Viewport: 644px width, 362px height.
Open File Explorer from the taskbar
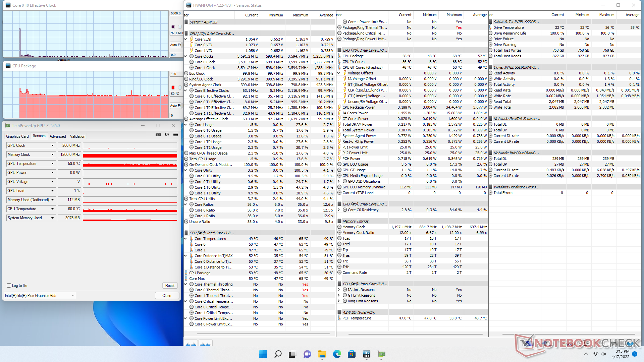(x=322, y=354)
